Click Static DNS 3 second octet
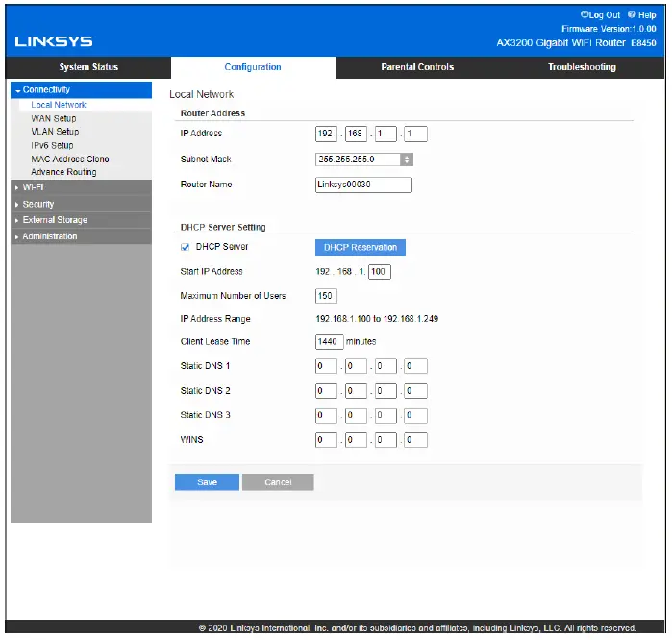 [x=356, y=415]
